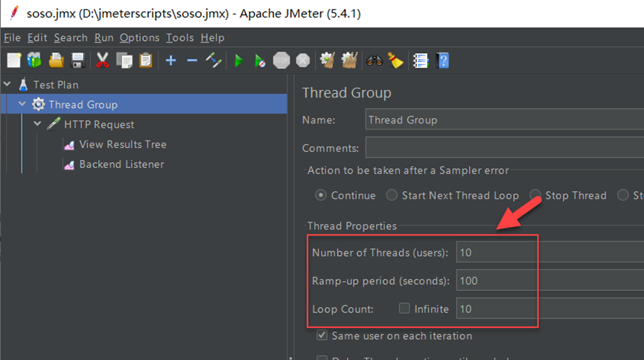Open the Run menu
Viewport: 644px width, 360px height.
click(104, 38)
